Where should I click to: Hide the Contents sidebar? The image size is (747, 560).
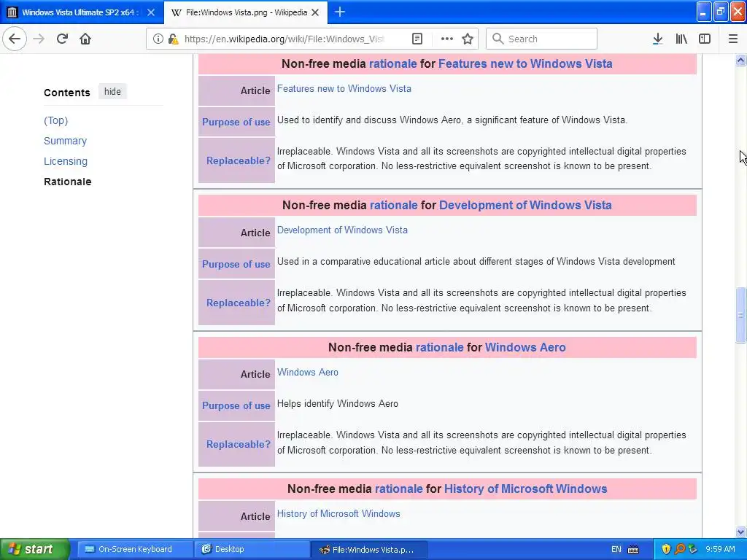coord(112,91)
